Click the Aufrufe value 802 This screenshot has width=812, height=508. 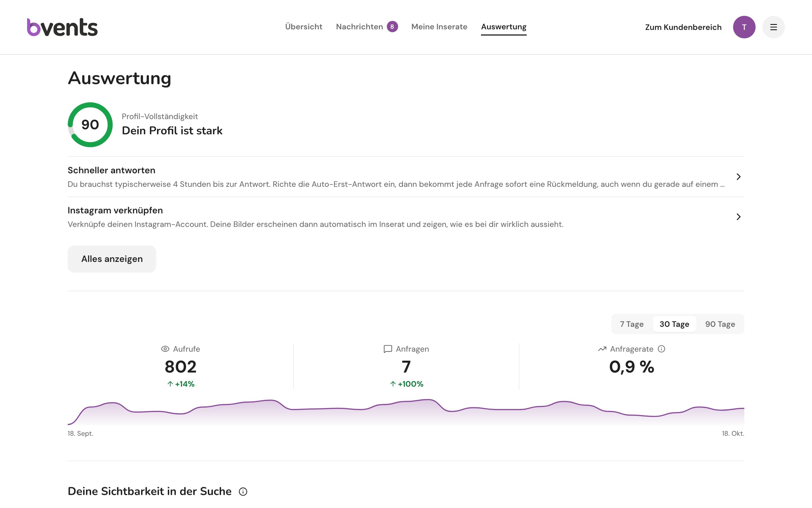180,367
